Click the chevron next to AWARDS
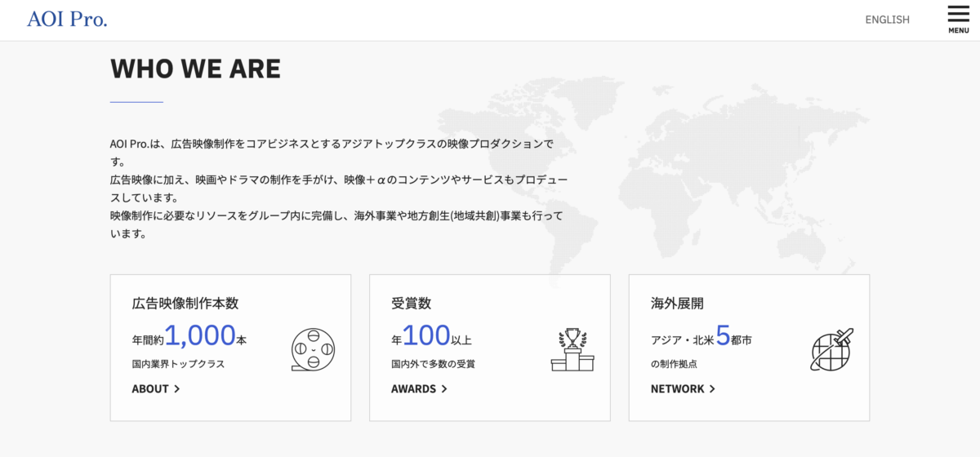The height and width of the screenshot is (457, 980). point(444,389)
